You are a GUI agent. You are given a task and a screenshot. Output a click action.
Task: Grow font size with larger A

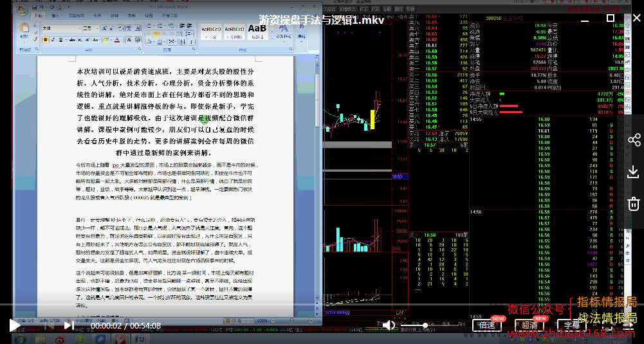click(104, 28)
